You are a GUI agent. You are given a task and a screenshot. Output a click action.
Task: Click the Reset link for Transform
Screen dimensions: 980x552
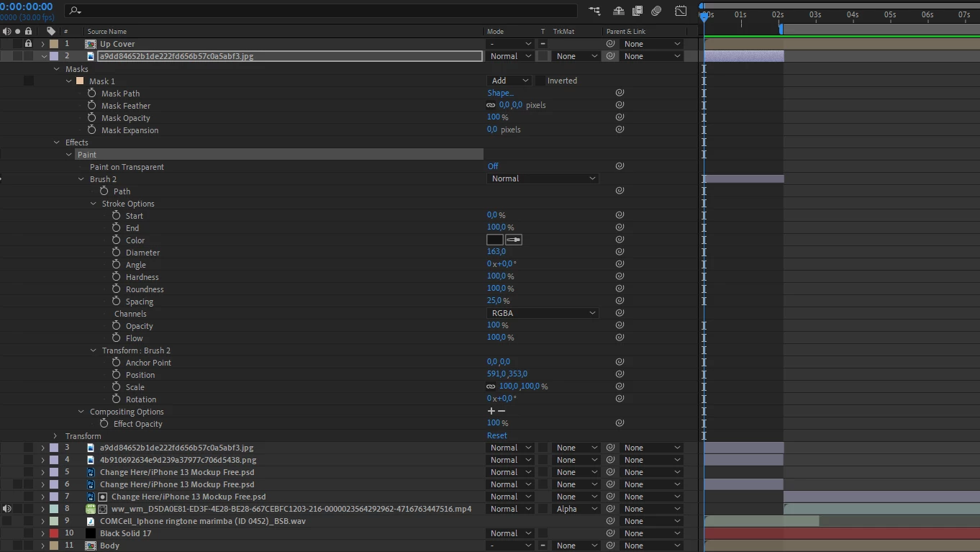tap(497, 435)
